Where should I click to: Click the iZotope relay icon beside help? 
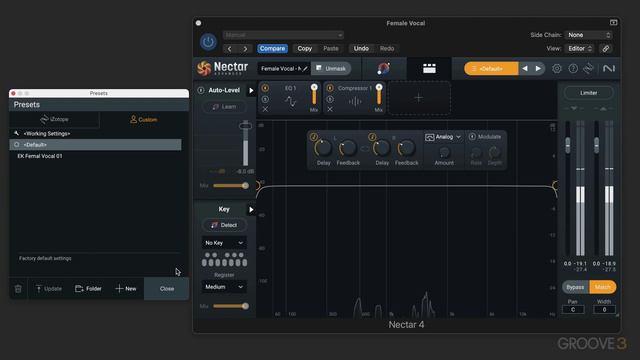point(588,69)
